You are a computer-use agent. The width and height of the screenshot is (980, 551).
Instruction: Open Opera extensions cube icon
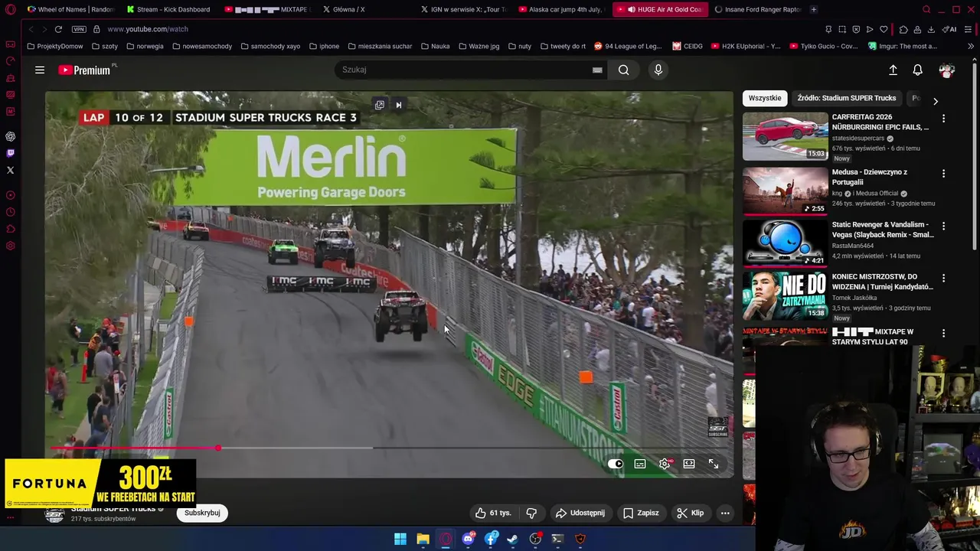[x=903, y=29]
